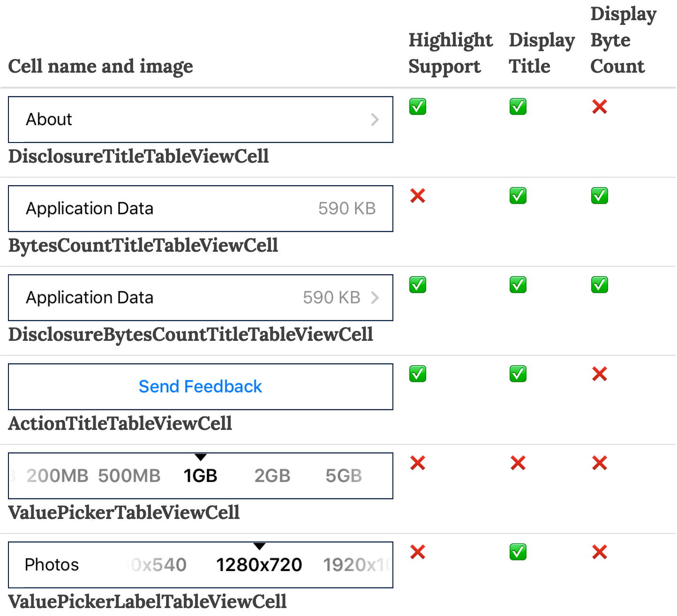
Task: Click the green Display Byte Count checkmark for DisclosureBytesCountTitleTableViewCell
Action: pyautogui.click(x=599, y=285)
